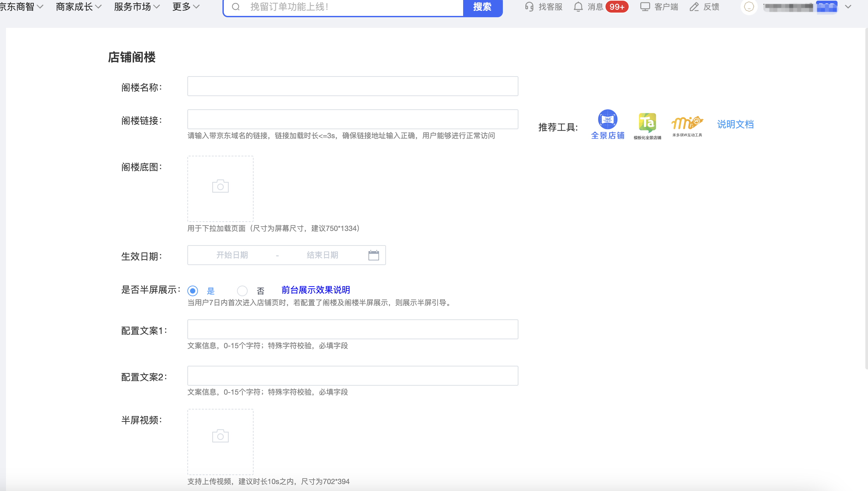Click the 反馈 label
Image resolution: width=868 pixels, height=491 pixels.
point(711,7)
